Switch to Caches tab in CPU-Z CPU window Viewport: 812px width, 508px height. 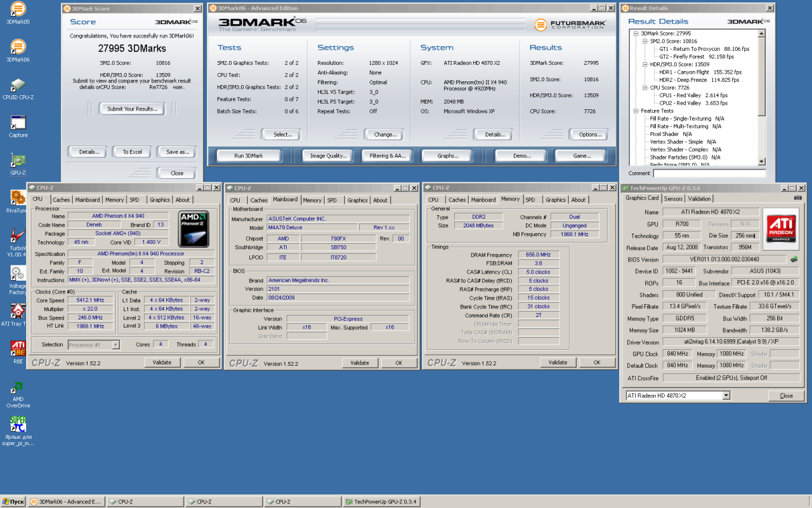coord(62,200)
